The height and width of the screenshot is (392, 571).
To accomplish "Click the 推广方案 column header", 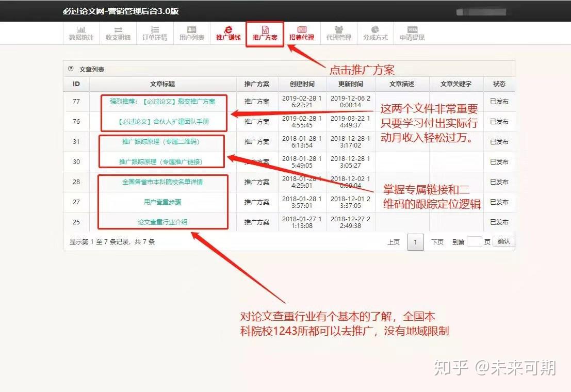I will (x=257, y=84).
